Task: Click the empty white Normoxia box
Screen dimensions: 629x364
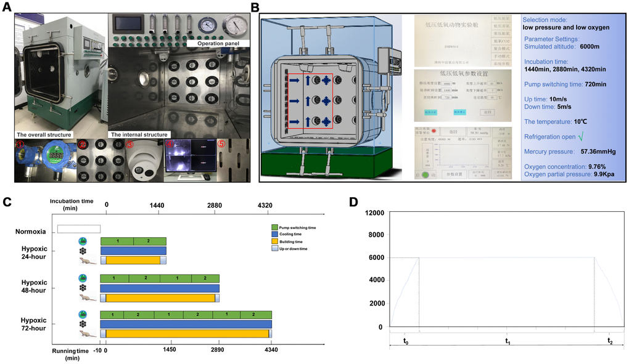Action: (78, 229)
